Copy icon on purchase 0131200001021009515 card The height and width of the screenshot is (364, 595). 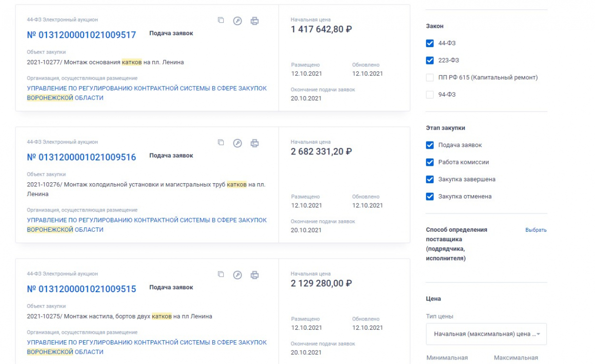[221, 274]
